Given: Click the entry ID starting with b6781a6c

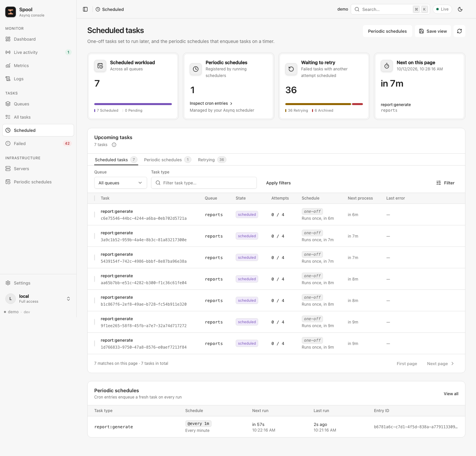Looking at the screenshot, I should pos(416,427).
